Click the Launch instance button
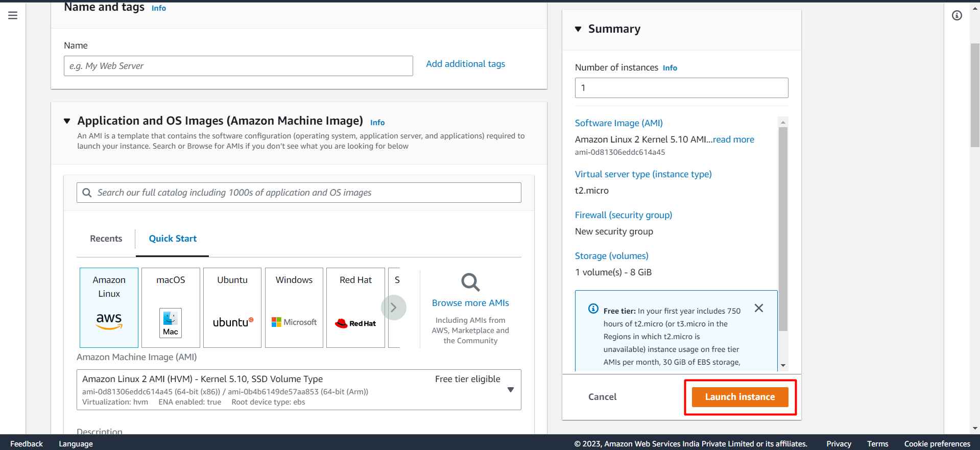Screen dimensions: 980x450 [740, 397]
